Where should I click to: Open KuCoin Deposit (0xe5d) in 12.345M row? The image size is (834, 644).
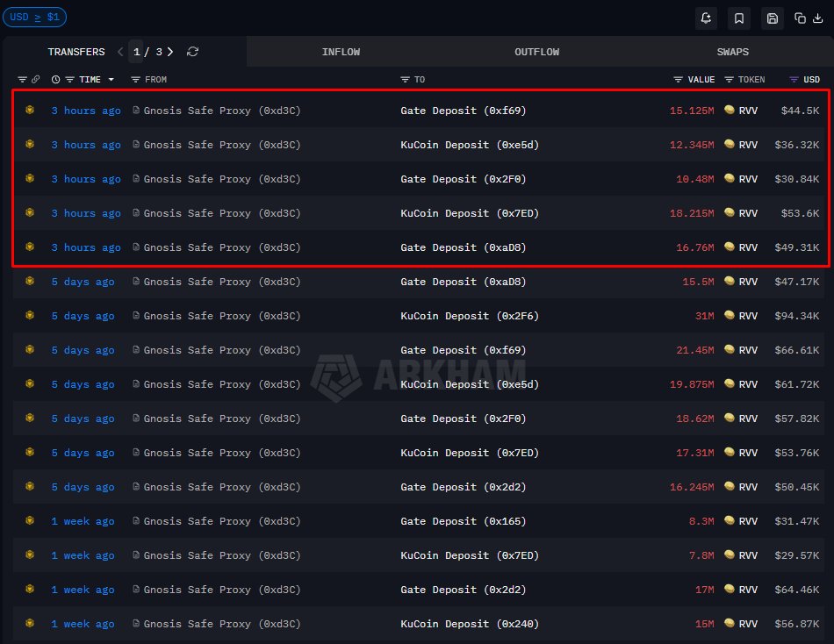[x=470, y=145]
